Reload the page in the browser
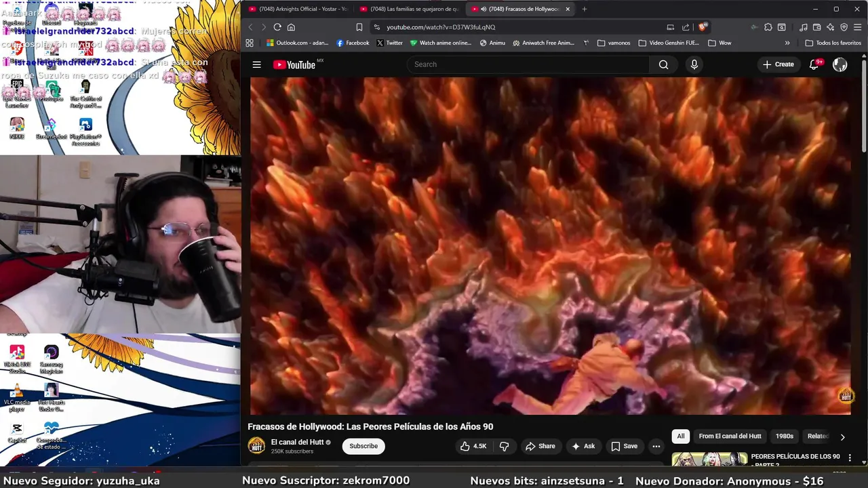The height and width of the screenshot is (488, 868). [277, 27]
